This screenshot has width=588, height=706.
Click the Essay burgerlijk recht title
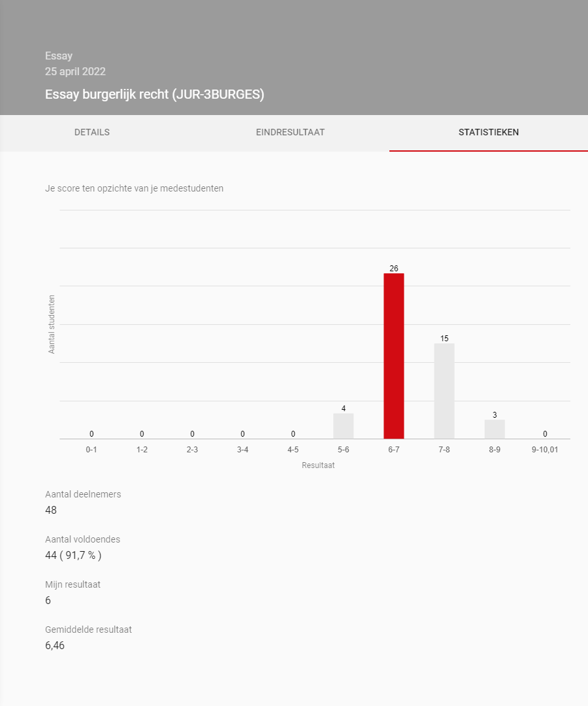[154, 95]
